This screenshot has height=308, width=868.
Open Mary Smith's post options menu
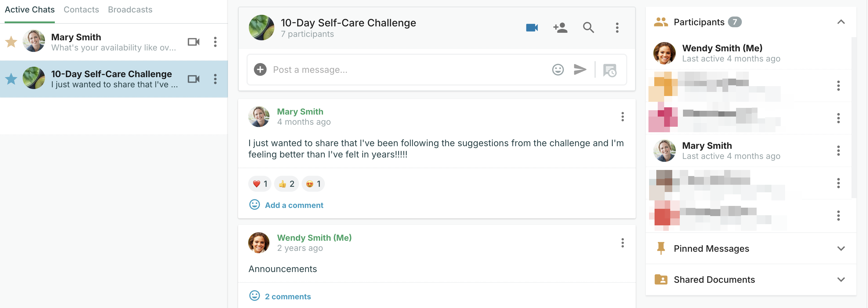tap(622, 117)
